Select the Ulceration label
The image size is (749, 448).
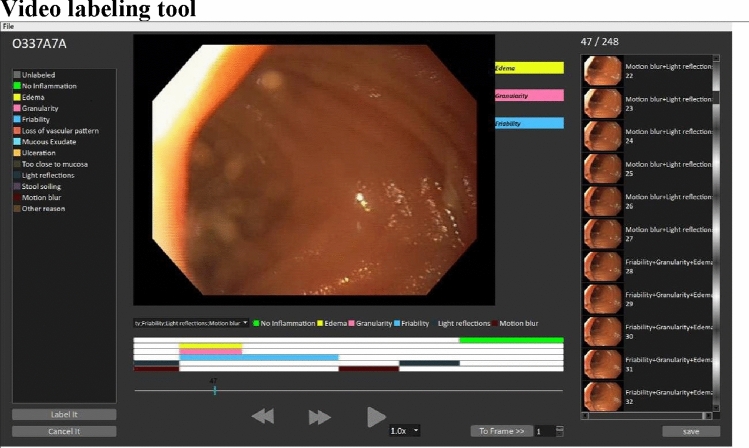pos(34,153)
